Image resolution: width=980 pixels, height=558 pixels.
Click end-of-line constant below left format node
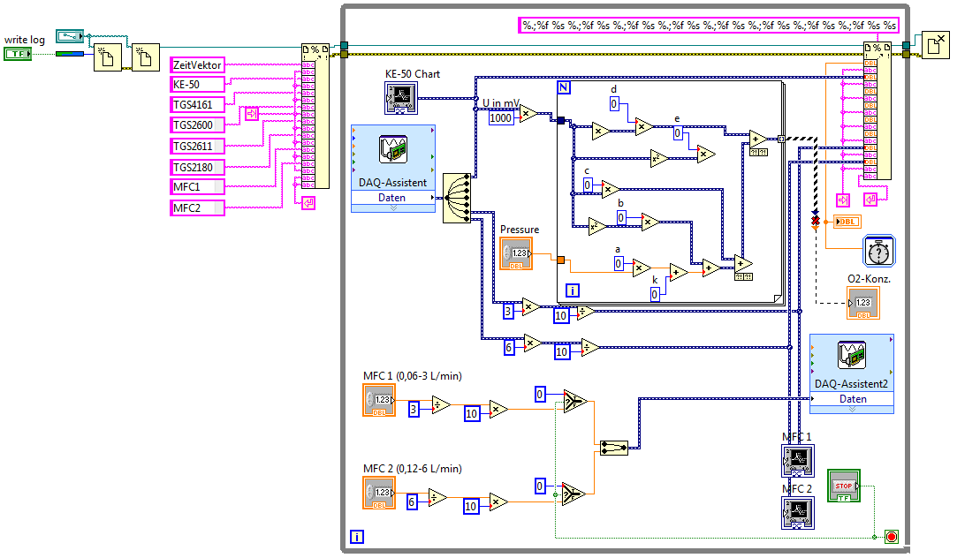[x=308, y=203]
